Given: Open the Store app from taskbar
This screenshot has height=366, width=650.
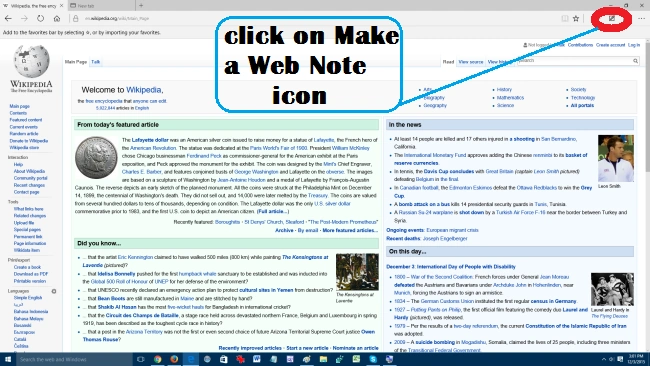Looking at the screenshot, I should pos(224,359).
